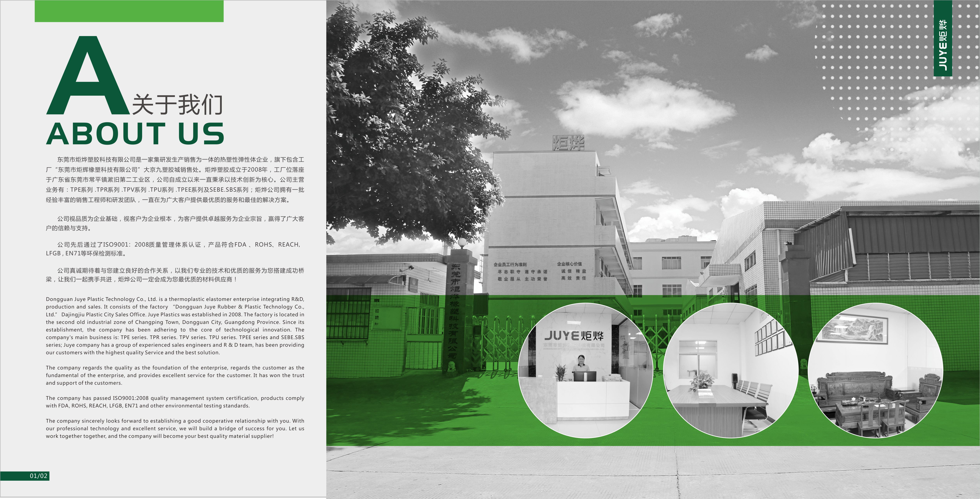Click the vertical JUYE logo badge

coord(943,38)
